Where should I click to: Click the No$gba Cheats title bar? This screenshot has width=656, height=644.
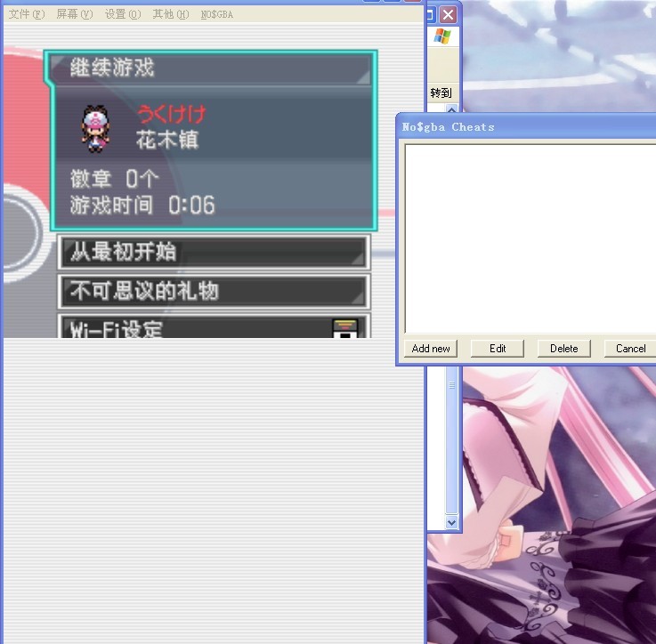(528, 126)
